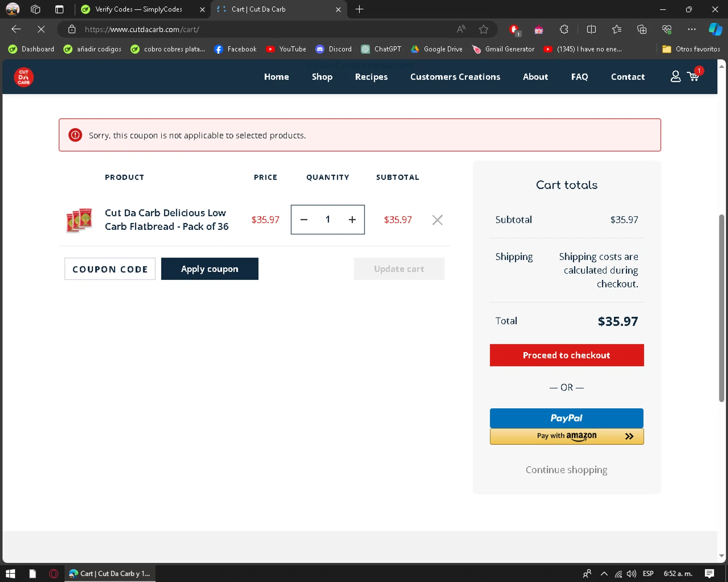Open the Collections icon
Screen dimensions: 728x582
click(x=642, y=29)
